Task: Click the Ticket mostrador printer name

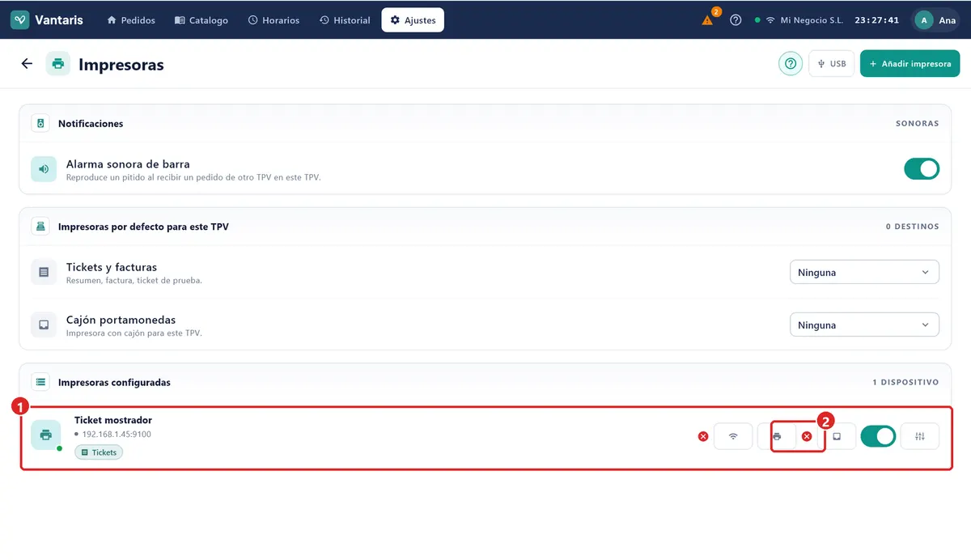Action: pos(113,420)
